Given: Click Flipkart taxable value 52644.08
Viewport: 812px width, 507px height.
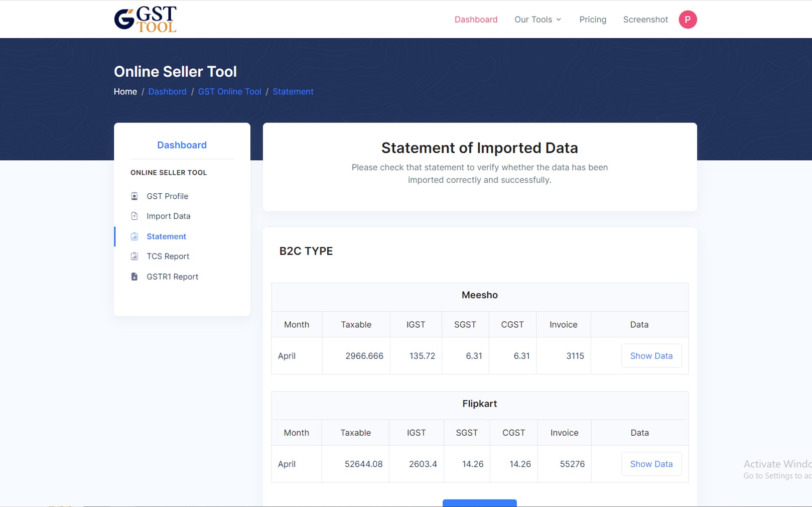Looking at the screenshot, I should click(x=363, y=464).
